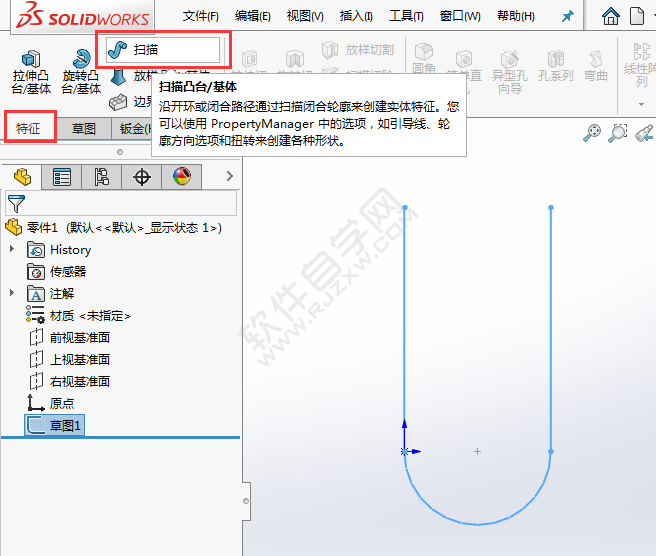Open the ConfigurationManager tab icon
The width and height of the screenshot is (656, 556).
click(x=102, y=177)
